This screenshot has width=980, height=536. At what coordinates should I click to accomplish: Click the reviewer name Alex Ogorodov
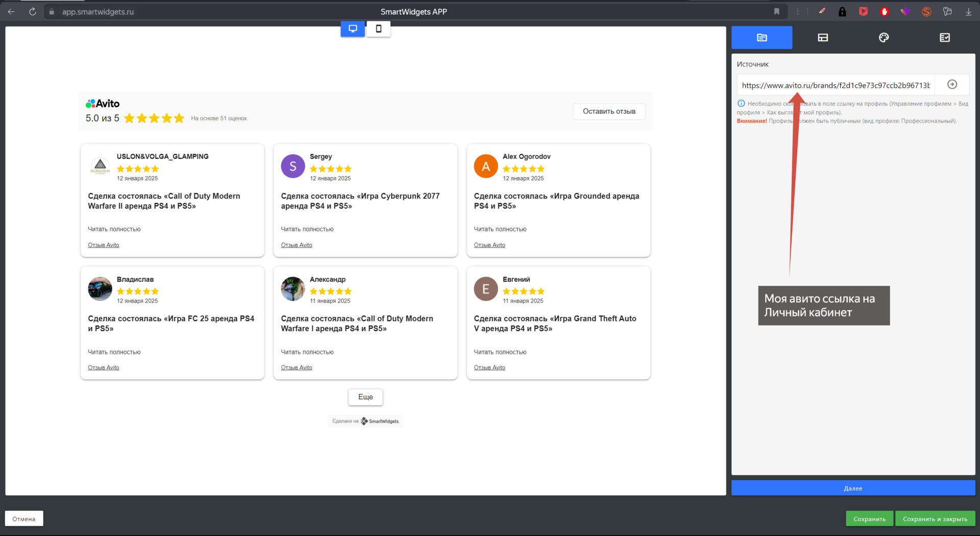coord(526,157)
